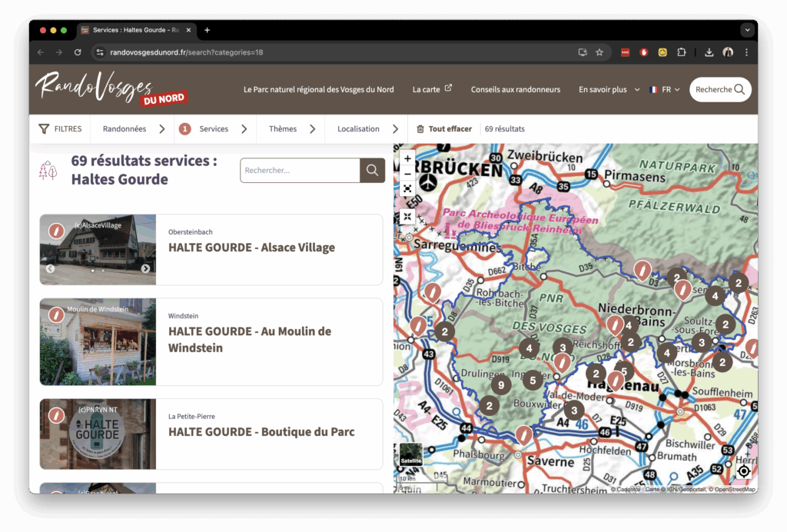Open the browser downloads panel
The width and height of the screenshot is (787, 532).
(x=709, y=52)
